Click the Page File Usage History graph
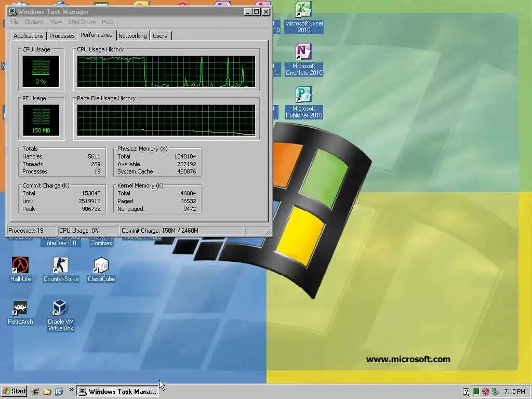The width and height of the screenshot is (532, 399). (x=166, y=121)
